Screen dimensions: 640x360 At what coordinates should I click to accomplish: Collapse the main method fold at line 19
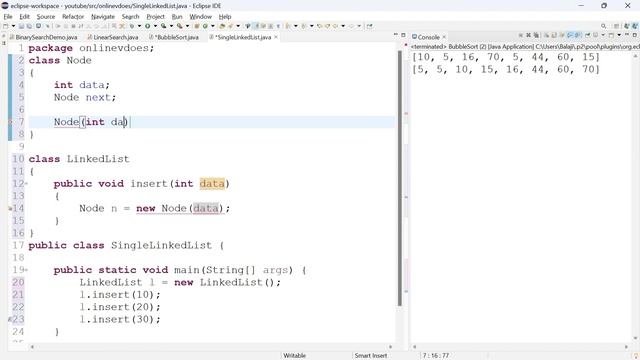(27, 270)
